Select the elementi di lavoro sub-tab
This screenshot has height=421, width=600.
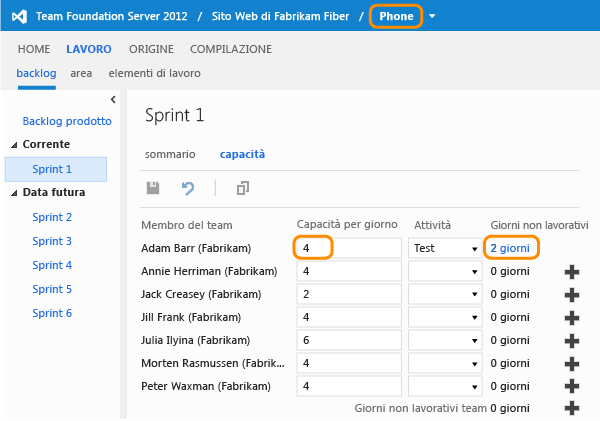(154, 73)
